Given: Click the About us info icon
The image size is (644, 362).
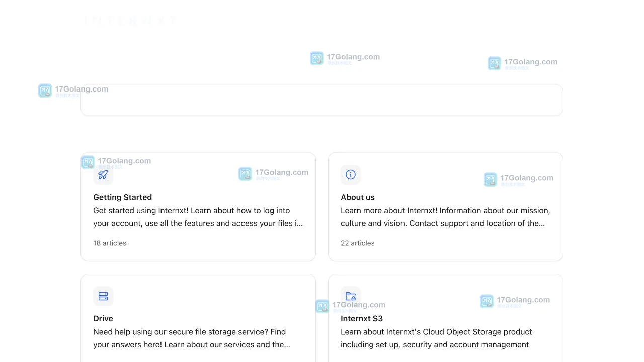Looking at the screenshot, I should (351, 175).
